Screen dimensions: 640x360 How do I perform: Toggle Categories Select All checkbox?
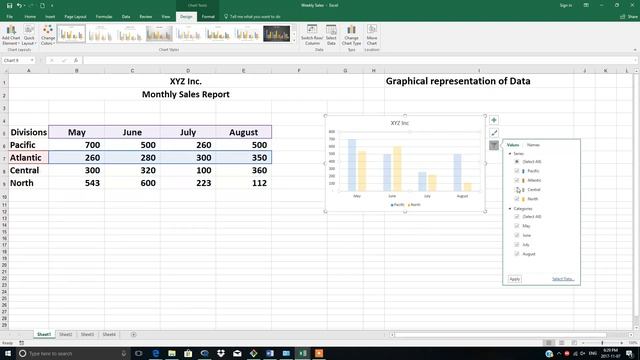click(x=517, y=217)
